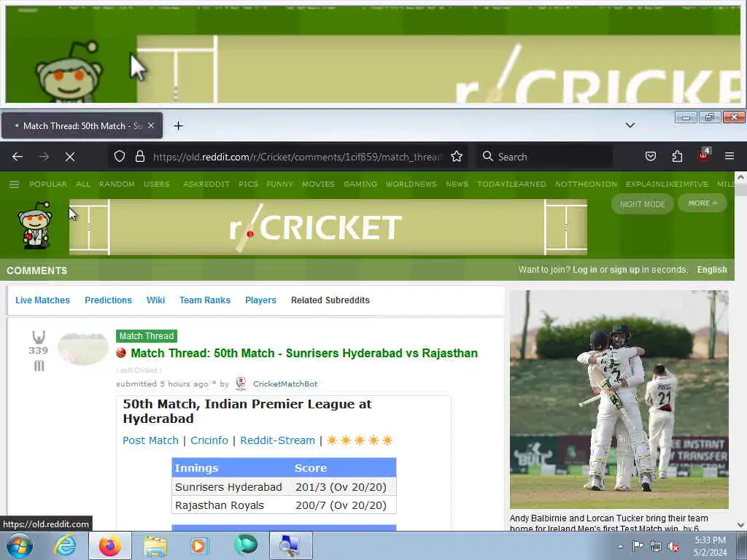
Task: Select RANDOM in the top bar
Action: (x=117, y=184)
